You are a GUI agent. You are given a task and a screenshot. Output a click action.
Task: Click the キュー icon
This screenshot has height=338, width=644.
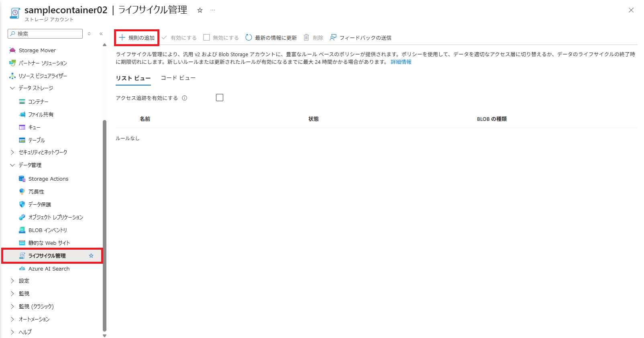point(22,127)
